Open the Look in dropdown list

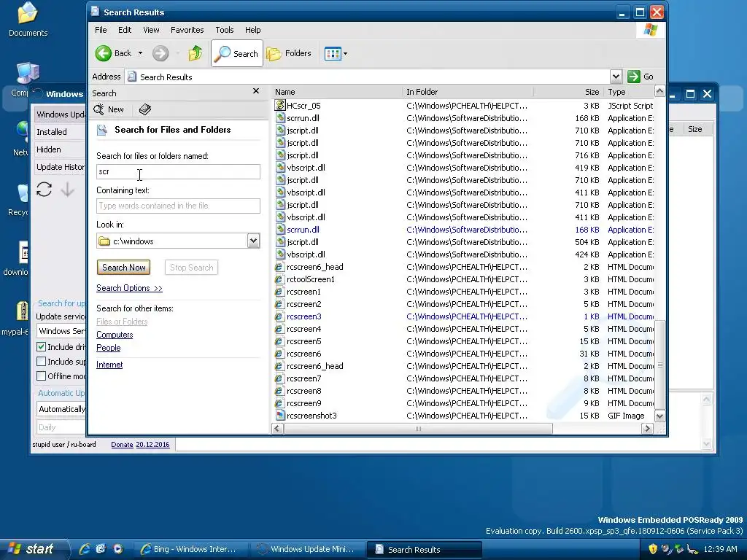point(253,241)
